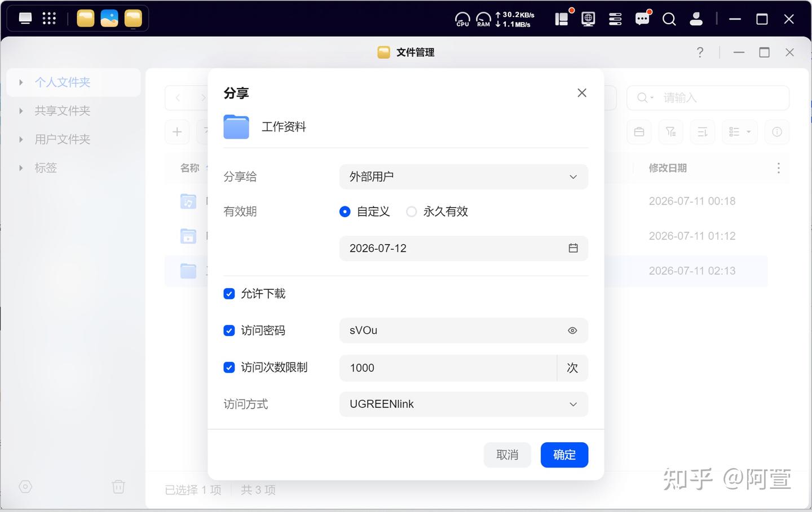
Task: Click the briefcase toolbar icon
Action: tap(639, 132)
